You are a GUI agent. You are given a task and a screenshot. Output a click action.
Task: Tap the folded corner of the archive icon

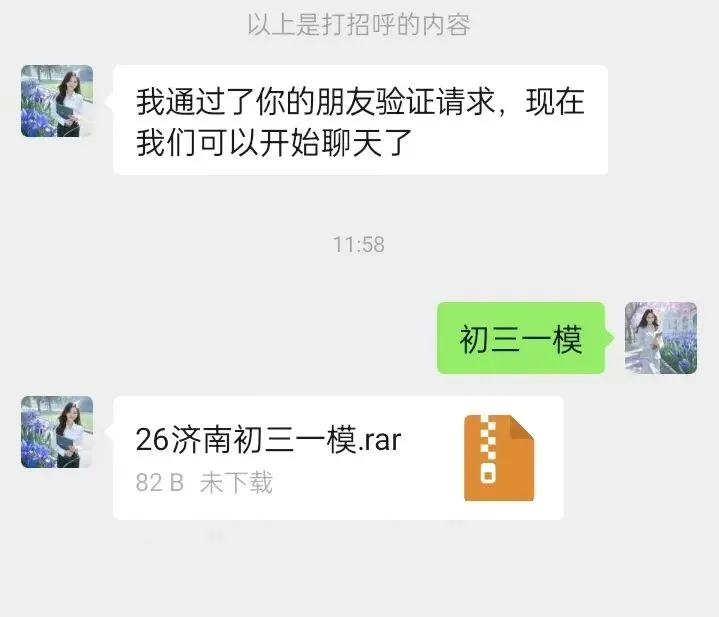click(522, 427)
